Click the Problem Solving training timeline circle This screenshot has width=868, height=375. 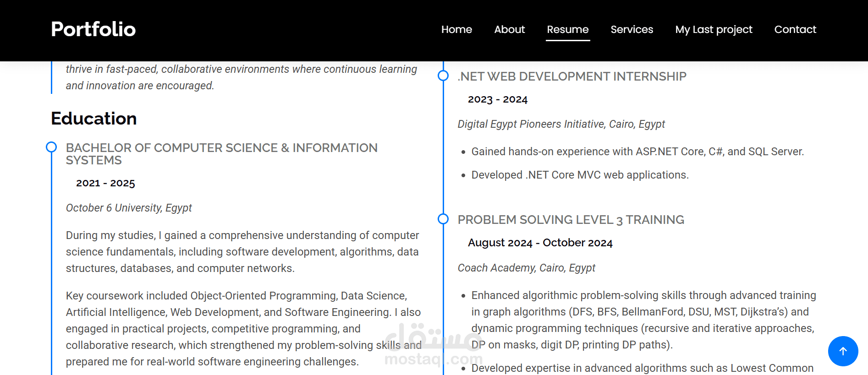(x=443, y=219)
